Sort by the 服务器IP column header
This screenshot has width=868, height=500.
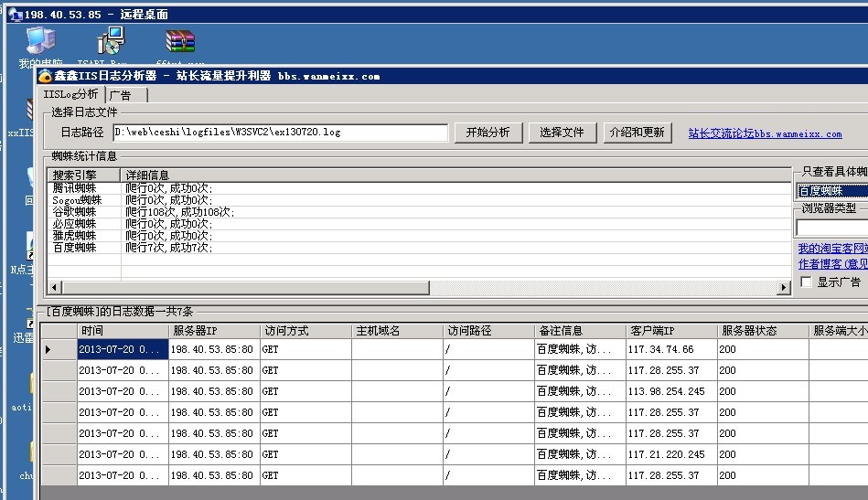tap(214, 331)
